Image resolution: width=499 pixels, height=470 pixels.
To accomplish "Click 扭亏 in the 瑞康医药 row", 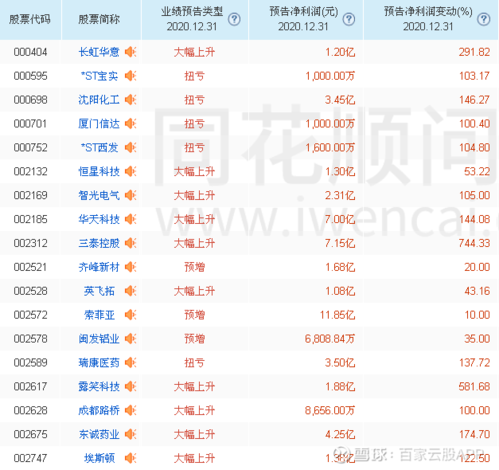I will (x=195, y=362).
